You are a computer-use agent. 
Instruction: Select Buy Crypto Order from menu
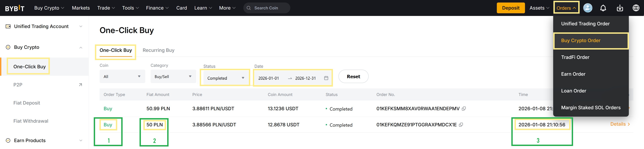tap(591, 40)
